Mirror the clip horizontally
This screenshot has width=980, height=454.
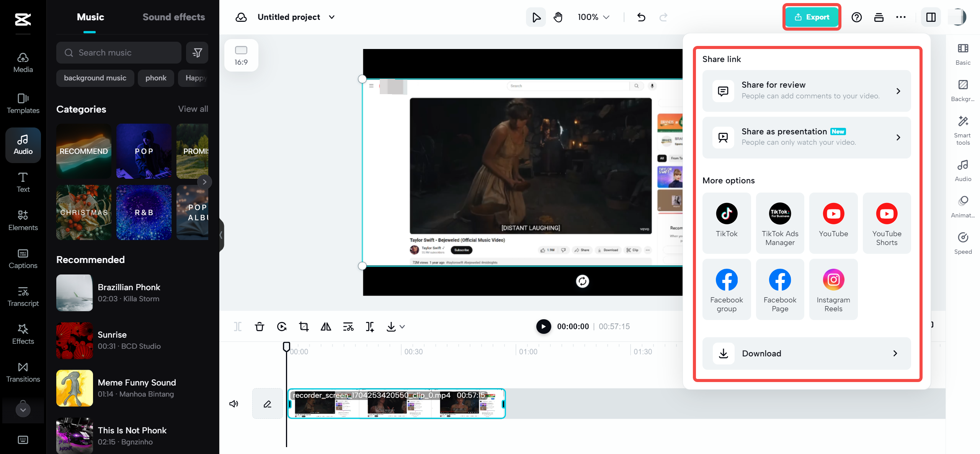(x=326, y=327)
